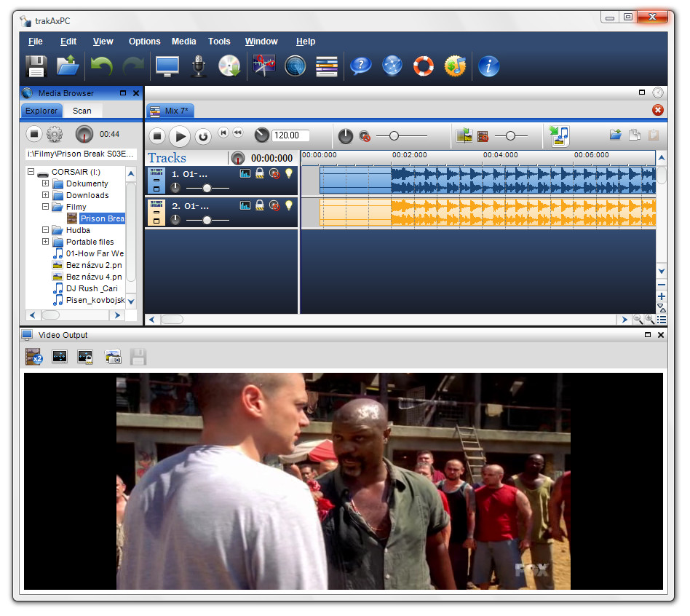Click the locked aspect ratio video icon
Image resolution: width=690 pixels, height=616 pixels.
(x=85, y=357)
